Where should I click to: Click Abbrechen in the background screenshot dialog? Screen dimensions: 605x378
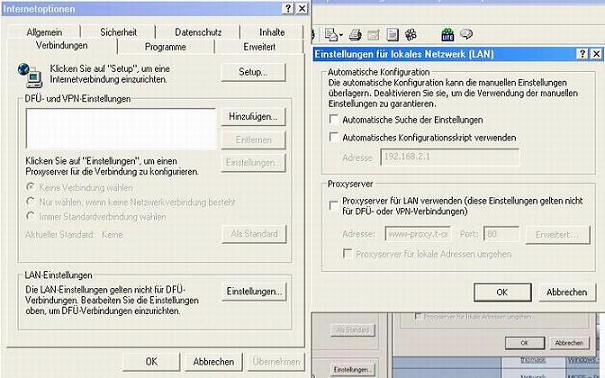pos(569,343)
